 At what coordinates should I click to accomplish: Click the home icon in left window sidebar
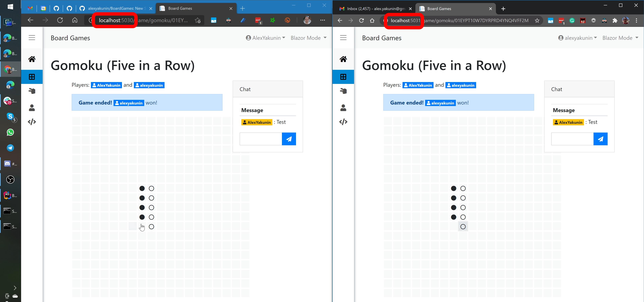pos(32,59)
